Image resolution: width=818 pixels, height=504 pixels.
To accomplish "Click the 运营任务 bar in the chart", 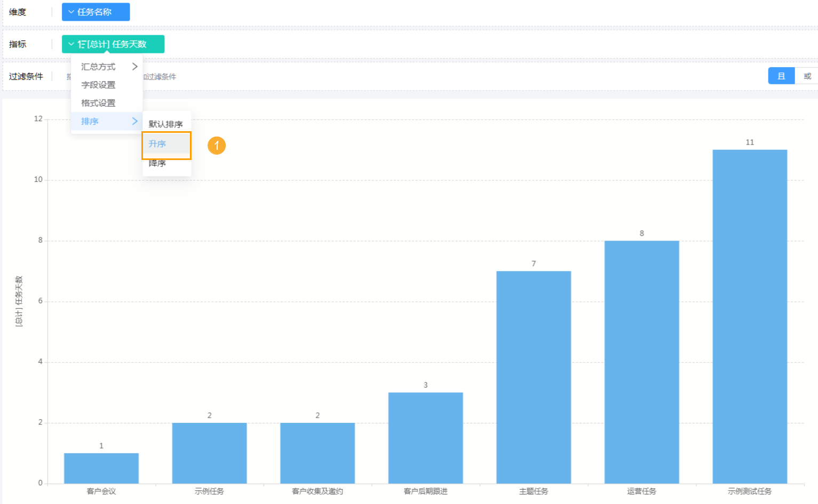I will pyautogui.click(x=641, y=362).
